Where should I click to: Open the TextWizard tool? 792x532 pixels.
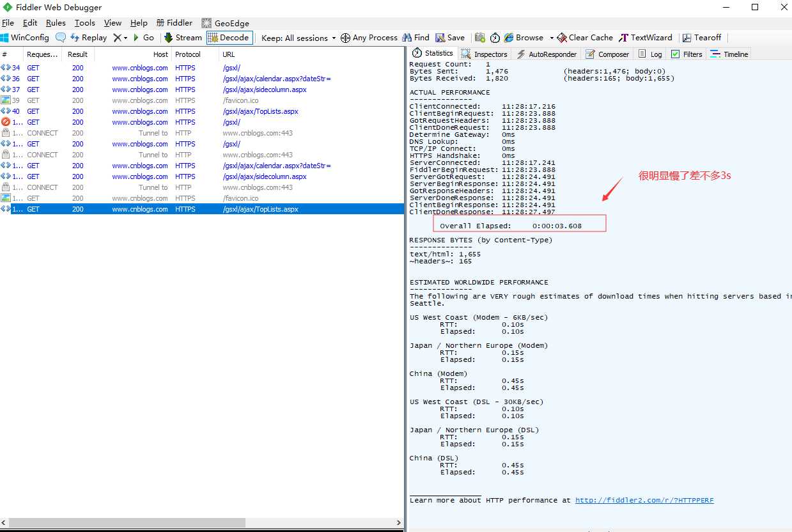(646, 38)
